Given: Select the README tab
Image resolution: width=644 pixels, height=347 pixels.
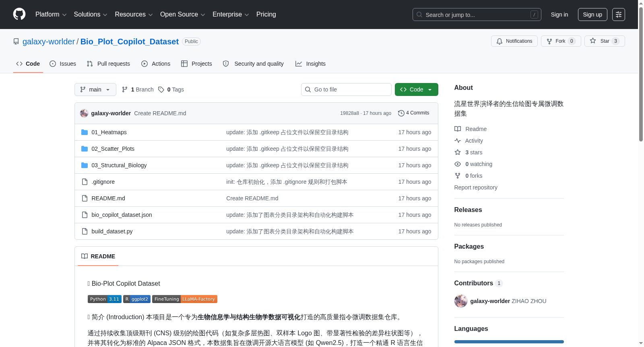Looking at the screenshot, I should [98, 256].
